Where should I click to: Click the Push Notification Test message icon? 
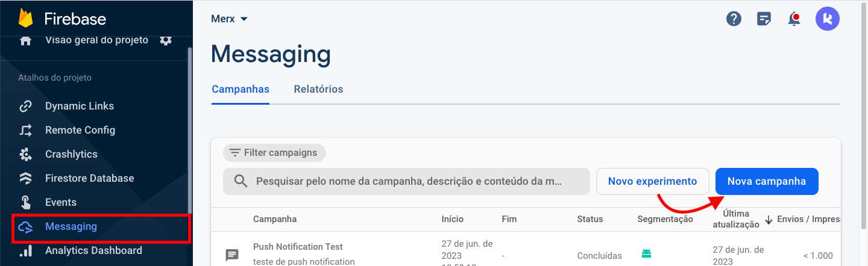click(232, 255)
